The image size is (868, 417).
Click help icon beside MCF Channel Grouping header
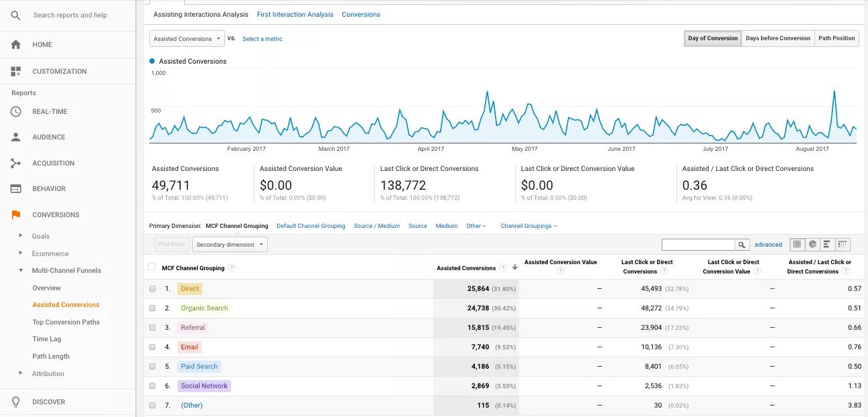tap(232, 267)
